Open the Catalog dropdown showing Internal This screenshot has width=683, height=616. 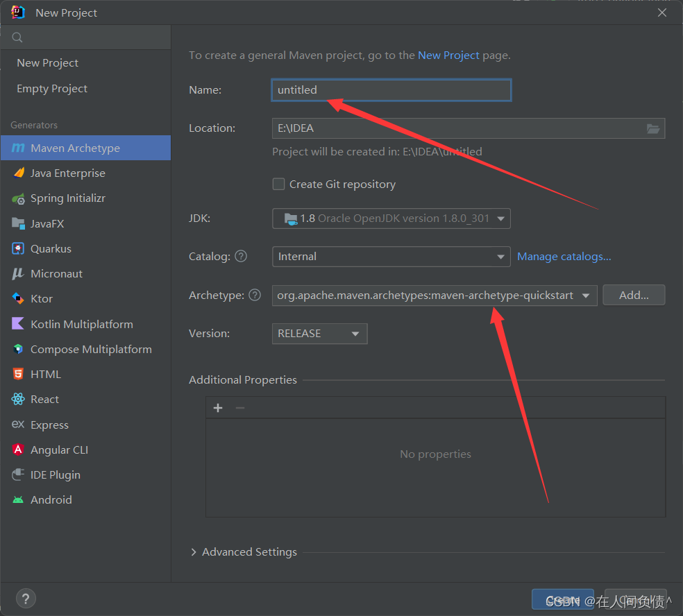[391, 257]
